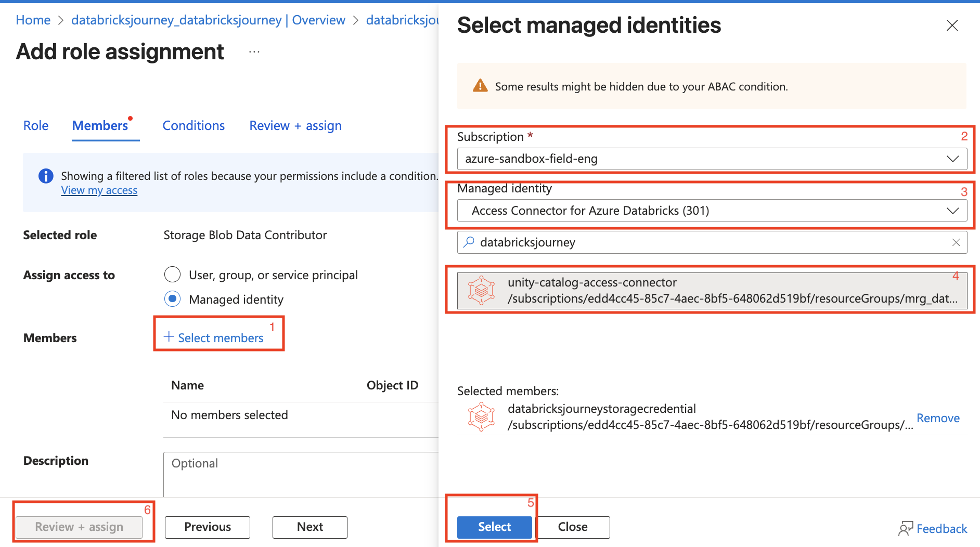Click the databricksjourneystoragecredential connector icon
This screenshot has width=980, height=547.
(481, 416)
